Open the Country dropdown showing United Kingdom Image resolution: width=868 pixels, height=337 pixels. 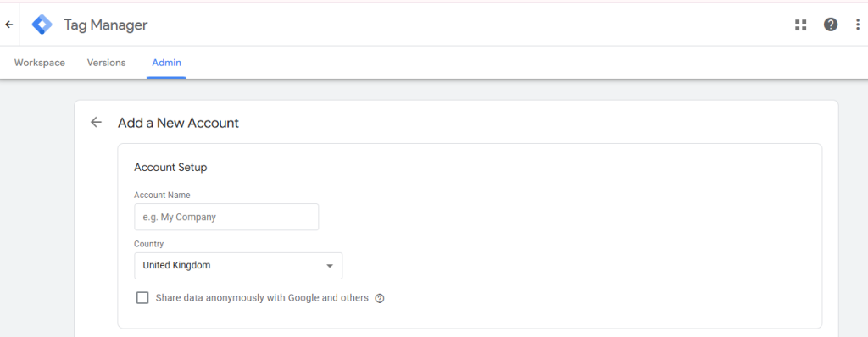[x=238, y=266]
